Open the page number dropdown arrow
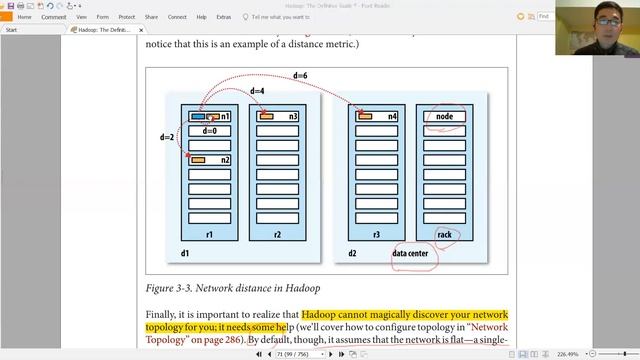This screenshot has height=360, width=640. [322, 354]
